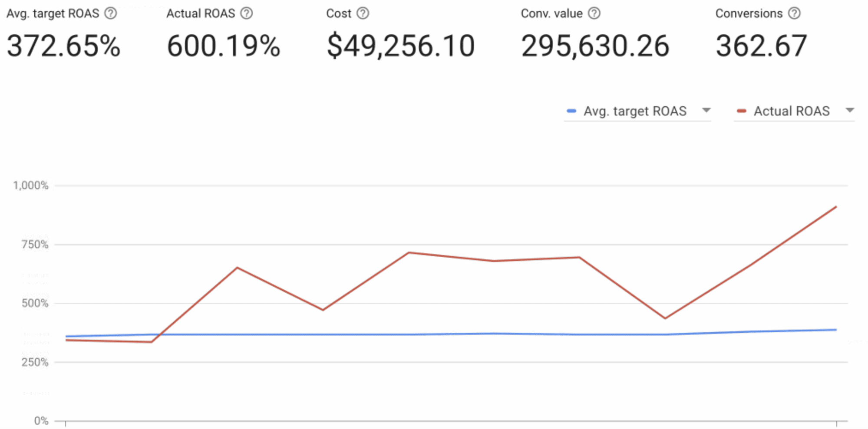The width and height of the screenshot is (868, 429).
Task: Click the question mark next to Cost
Action: [363, 13]
